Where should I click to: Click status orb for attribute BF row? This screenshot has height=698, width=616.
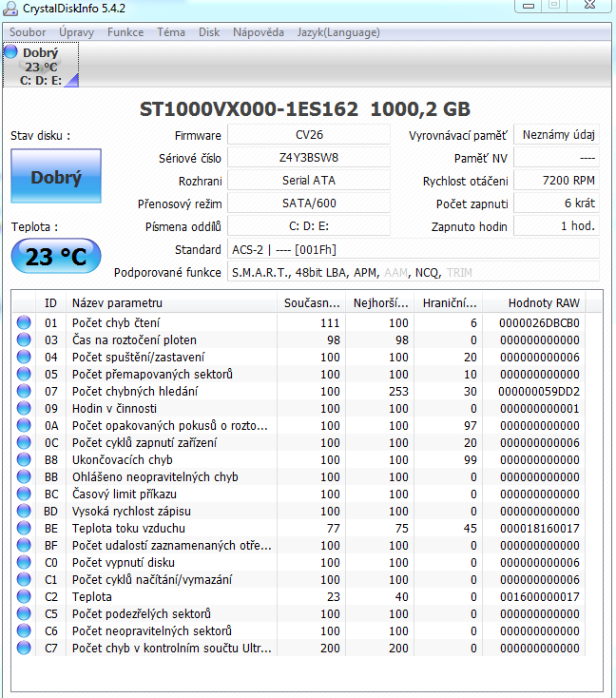24,545
